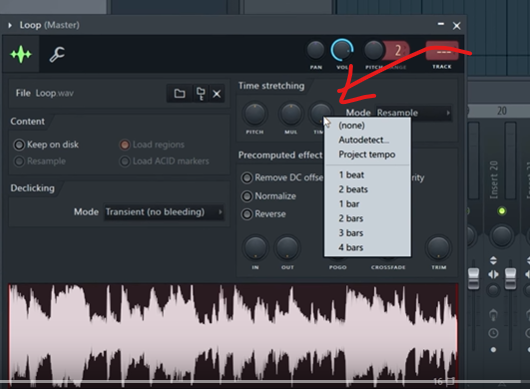Click the TRIM knob

(438, 248)
